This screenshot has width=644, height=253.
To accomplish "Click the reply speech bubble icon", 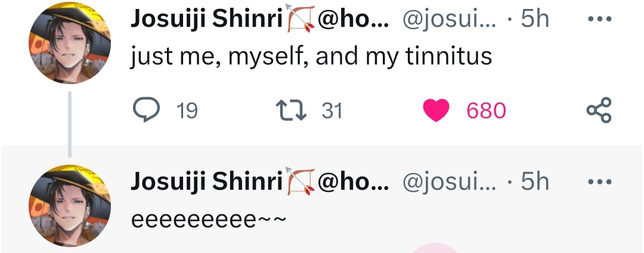I will pyautogui.click(x=145, y=110).
